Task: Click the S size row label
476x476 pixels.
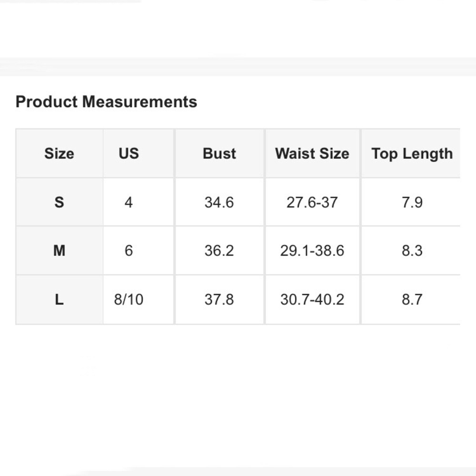Action: point(59,202)
